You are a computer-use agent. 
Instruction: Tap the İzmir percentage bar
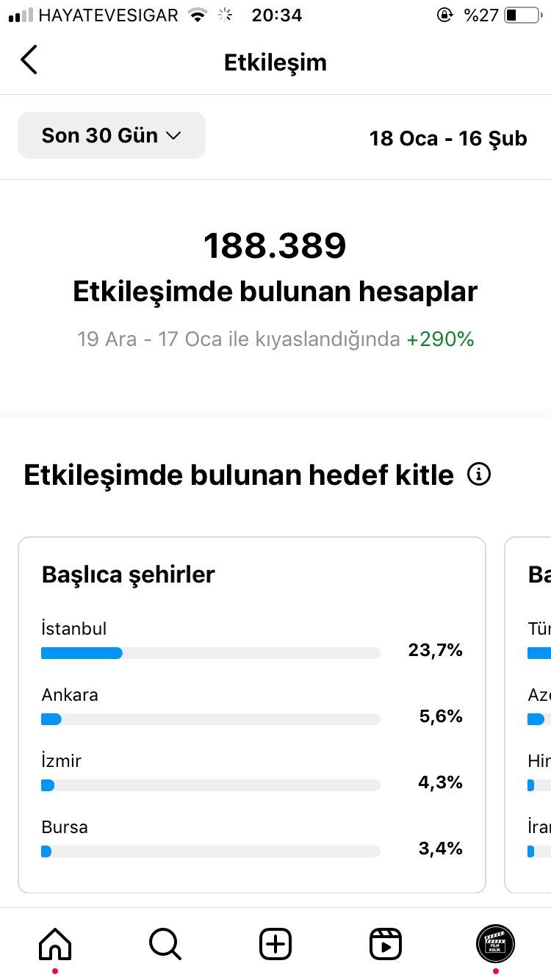(211, 785)
